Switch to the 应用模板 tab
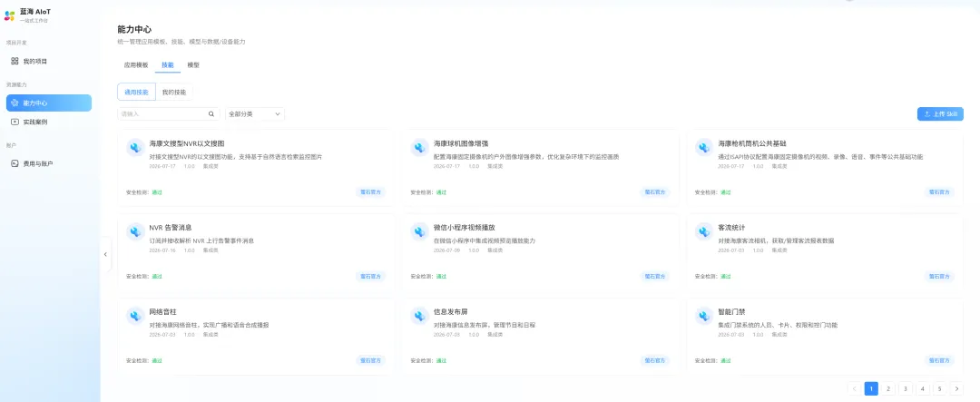This screenshot has height=402, width=980. tap(135, 64)
